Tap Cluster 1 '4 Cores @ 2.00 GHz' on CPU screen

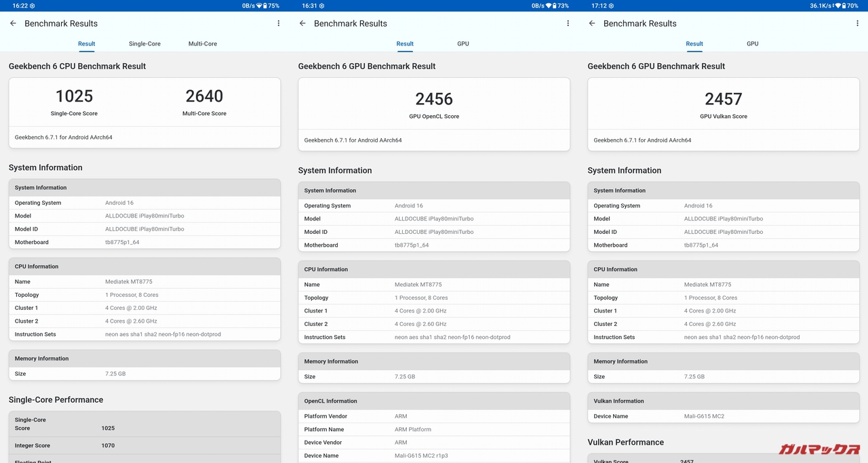point(144,308)
